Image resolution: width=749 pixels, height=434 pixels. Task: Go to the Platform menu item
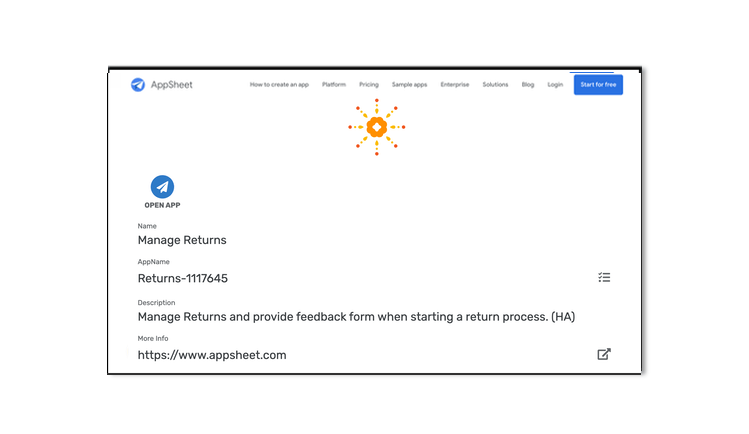[334, 85]
